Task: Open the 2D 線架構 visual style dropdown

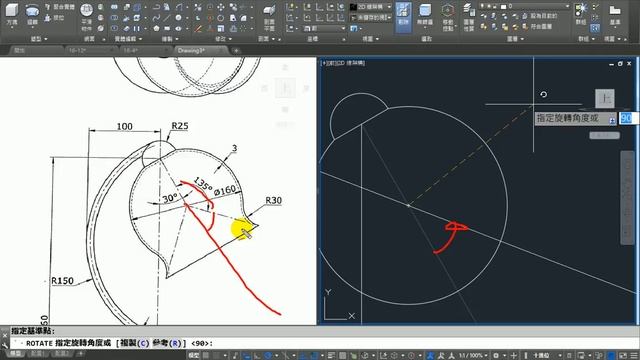Action: click(x=371, y=7)
